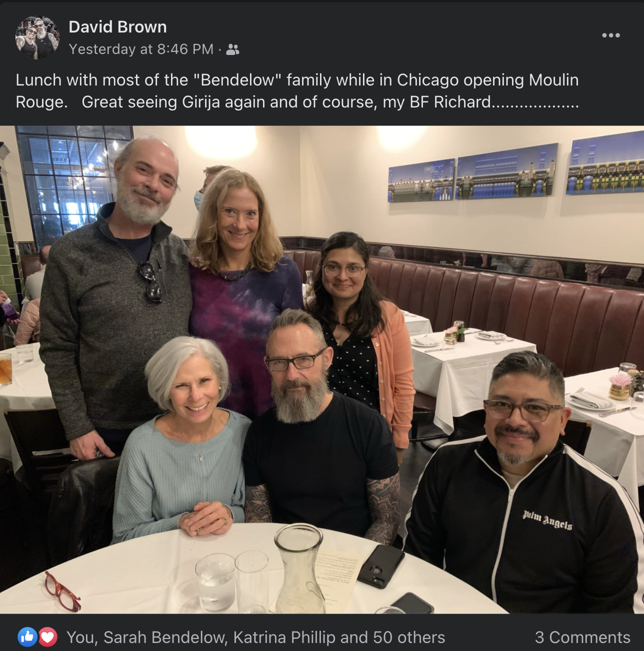Click the friends audience icon beside timestamp
Screen dimensions: 644x651
(x=232, y=49)
